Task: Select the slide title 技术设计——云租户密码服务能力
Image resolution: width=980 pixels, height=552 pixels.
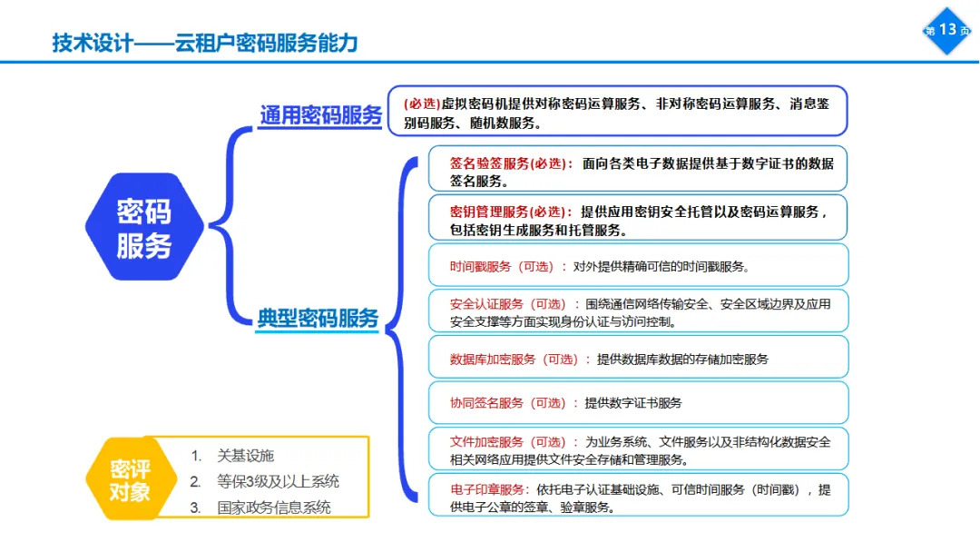Action: pos(205,43)
